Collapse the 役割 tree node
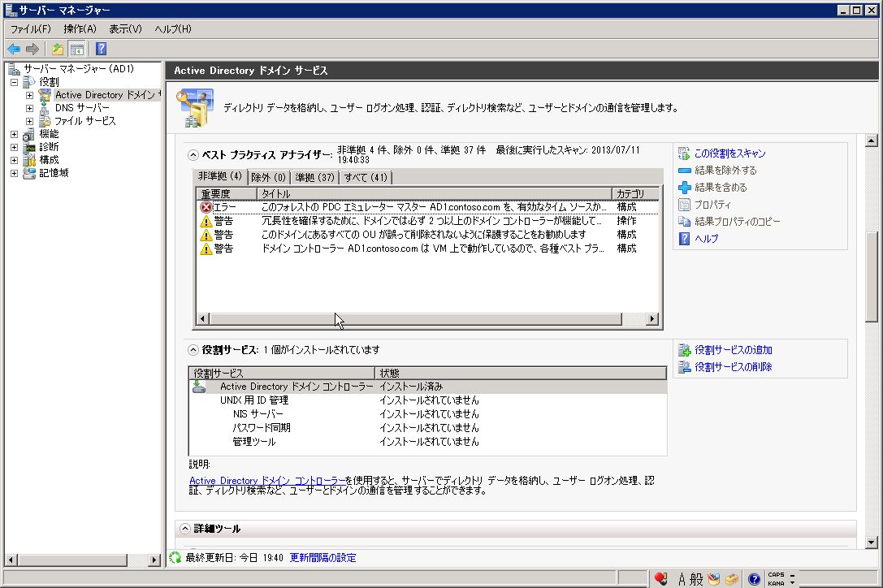This screenshot has width=883, height=588. click(14, 82)
